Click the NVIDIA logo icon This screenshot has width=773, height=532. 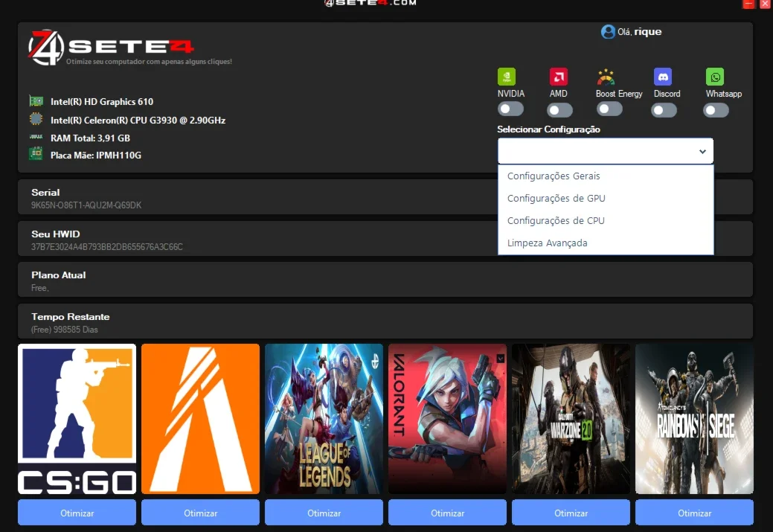507,77
